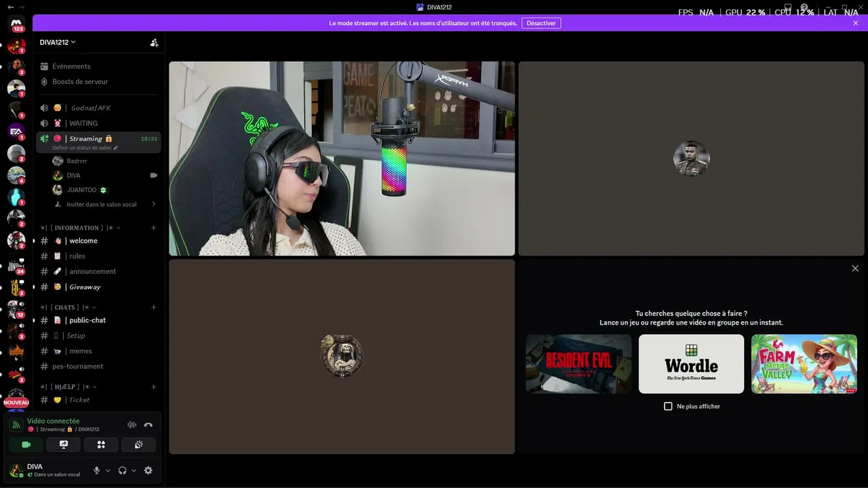The height and width of the screenshot is (488, 868).
Task: Check the 'Ne plus afficher' checkbox
Action: (668, 406)
